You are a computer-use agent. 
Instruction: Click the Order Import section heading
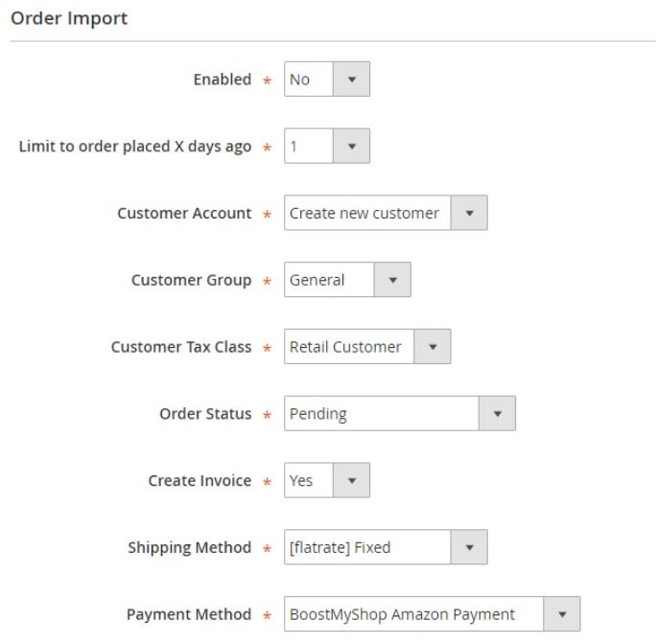pyautogui.click(x=69, y=19)
